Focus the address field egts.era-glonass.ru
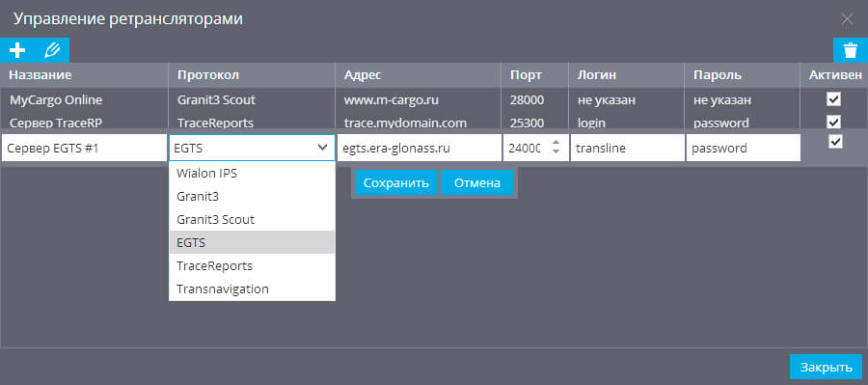This screenshot has width=868, height=385. tap(420, 148)
